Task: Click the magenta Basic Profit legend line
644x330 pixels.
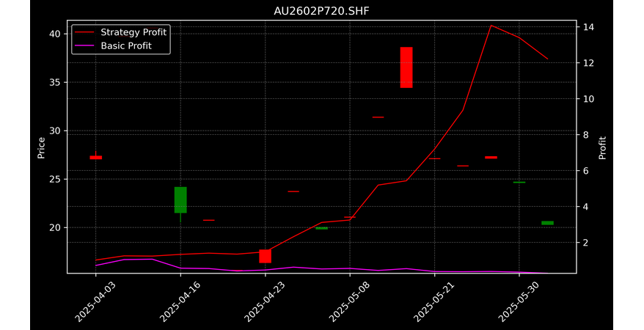Action: point(84,46)
